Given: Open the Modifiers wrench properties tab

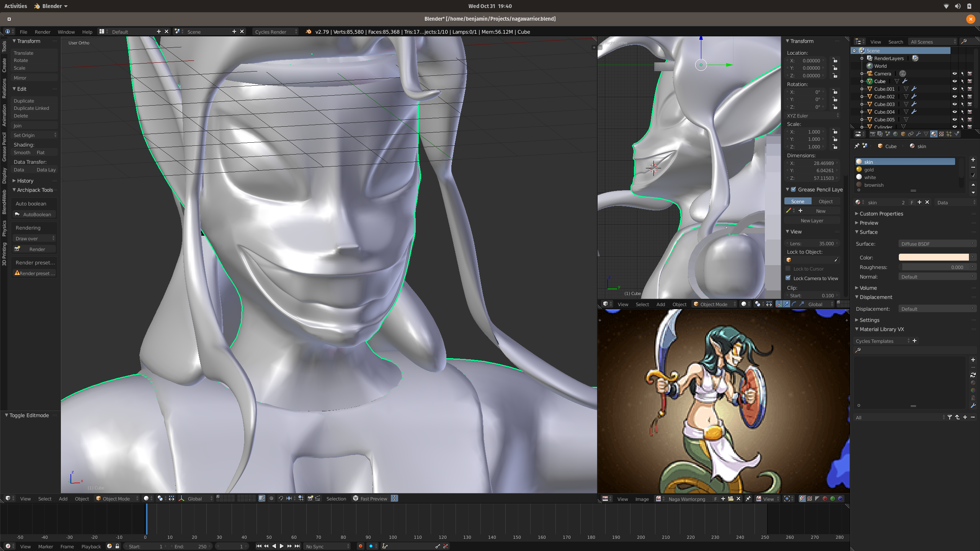Looking at the screenshot, I should tap(918, 134).
